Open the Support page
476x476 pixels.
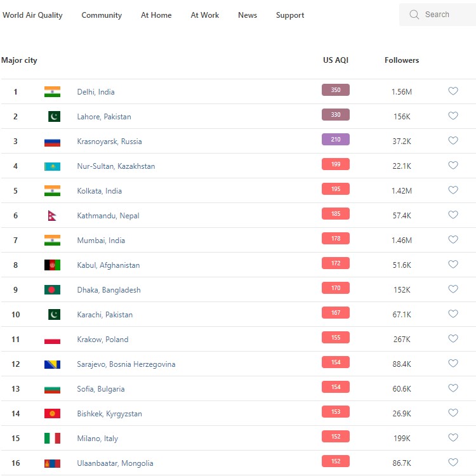(x=290, y=15)
